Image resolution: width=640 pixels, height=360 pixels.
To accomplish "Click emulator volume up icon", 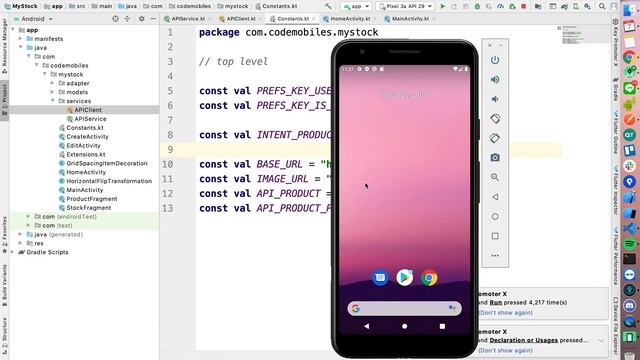I will tap(495, 80).
